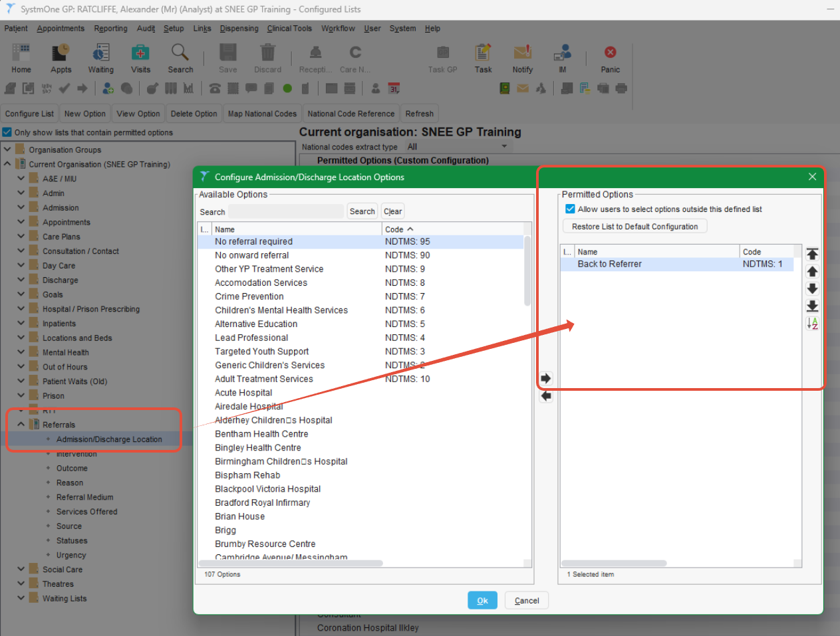Viewport: 840px width, 636px height.
Task: Click the Available Options search field
Action: tap(286, 211)
